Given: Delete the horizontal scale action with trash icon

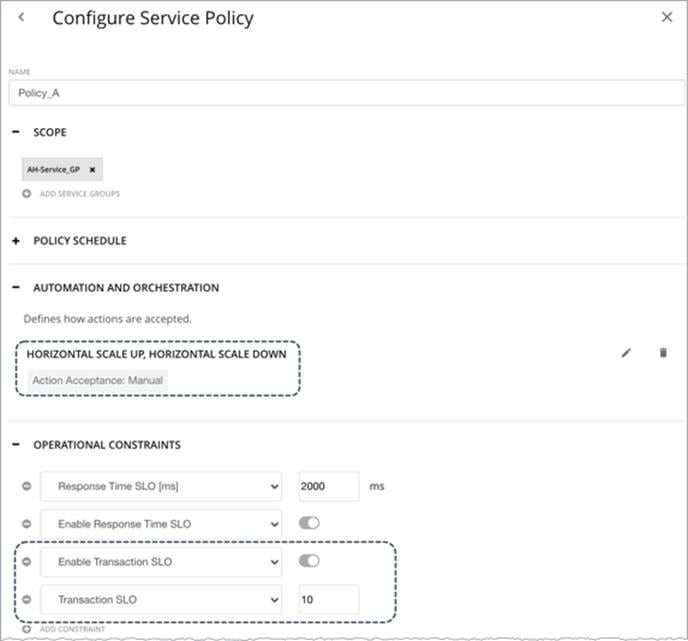Looking at the screenshot, I should (663, 353).
